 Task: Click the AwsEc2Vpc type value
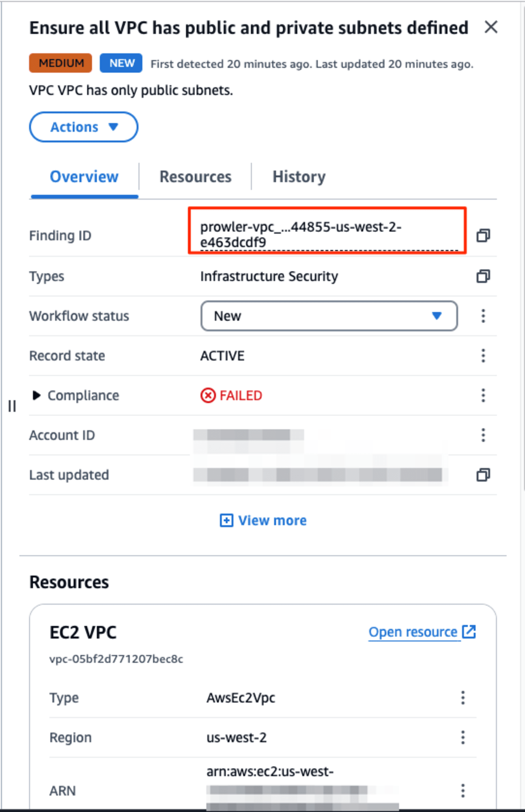[241, 698]
